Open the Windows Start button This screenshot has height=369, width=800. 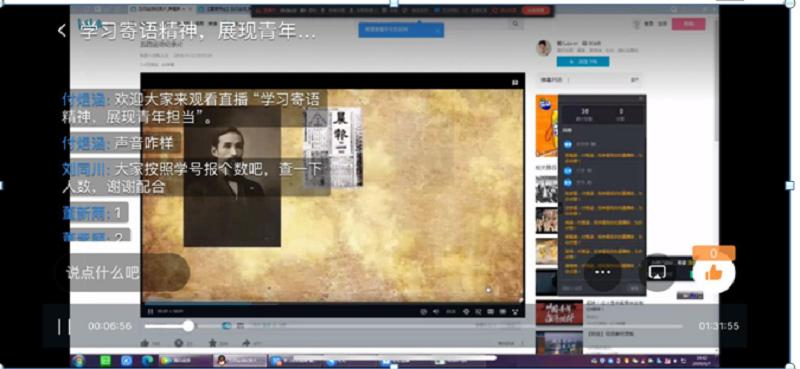pos(79,361)
